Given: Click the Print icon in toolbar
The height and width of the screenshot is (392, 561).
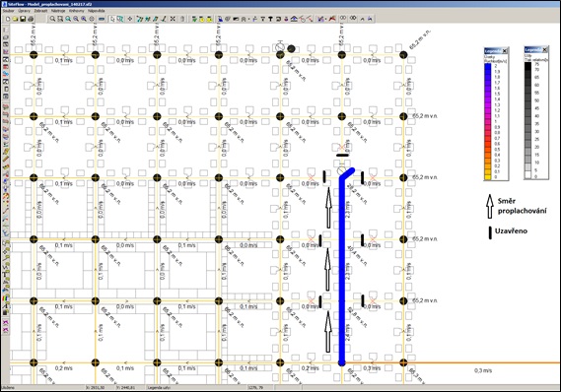Looking at the screenshot, I should point(31,19).
